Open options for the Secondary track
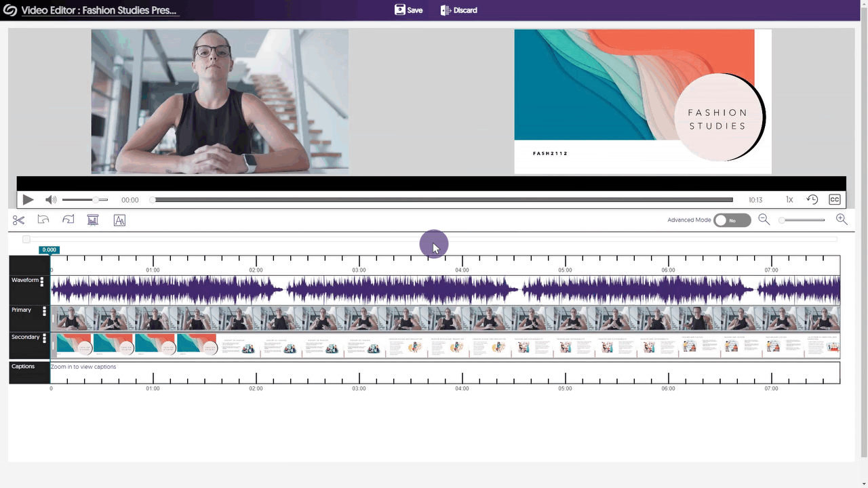 [x=44, y=339]
